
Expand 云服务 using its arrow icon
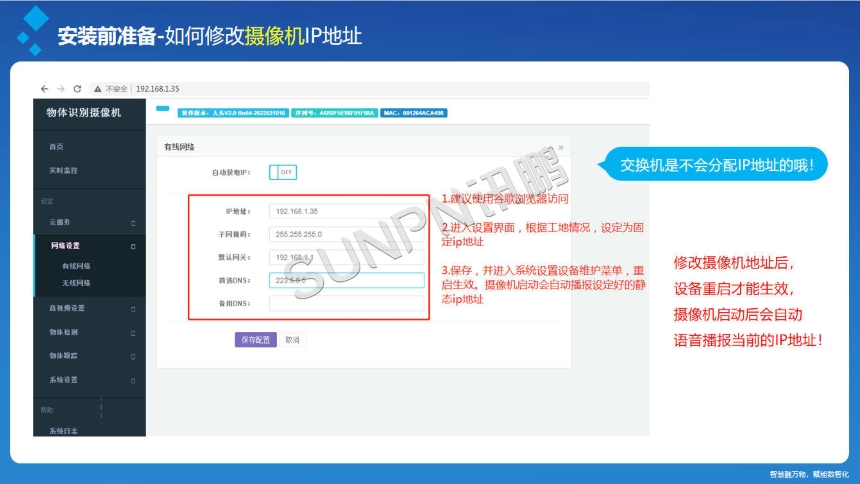(133, 223)
